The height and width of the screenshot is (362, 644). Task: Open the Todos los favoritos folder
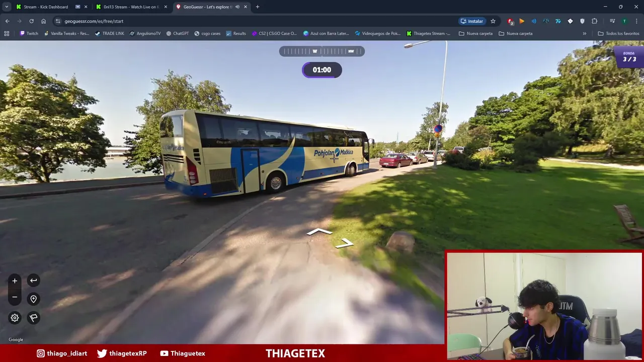point(618,34)
